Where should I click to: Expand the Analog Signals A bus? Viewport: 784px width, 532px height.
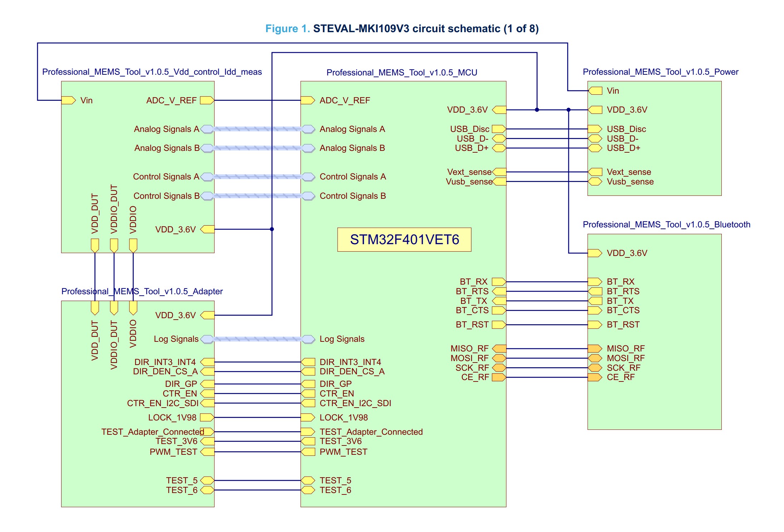point(258,129)
